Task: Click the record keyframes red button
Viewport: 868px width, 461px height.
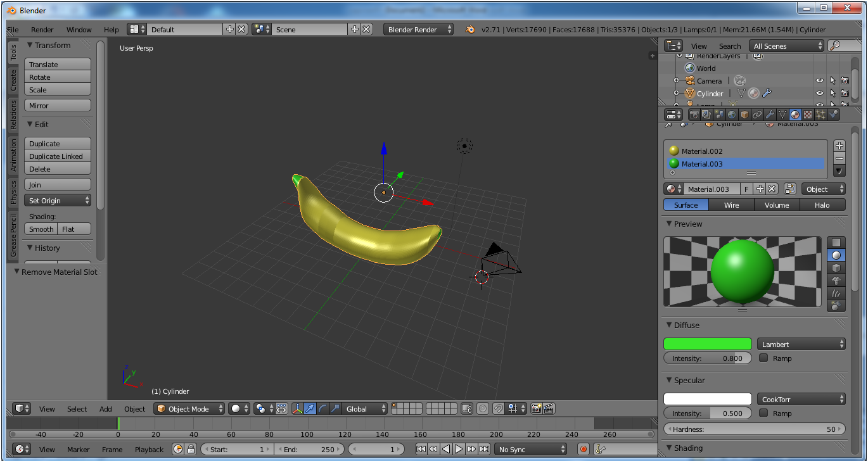Action: click(584, 449)
